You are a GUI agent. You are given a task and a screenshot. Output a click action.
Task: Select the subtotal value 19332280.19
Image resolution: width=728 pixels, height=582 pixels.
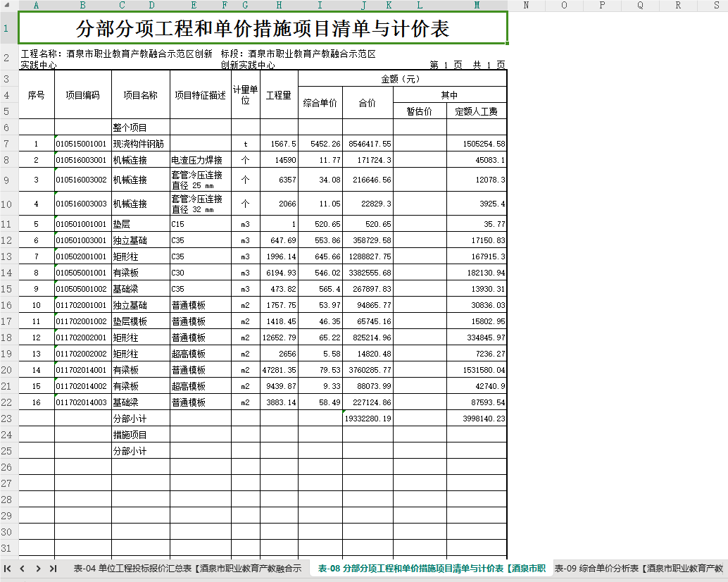point(368,418)
